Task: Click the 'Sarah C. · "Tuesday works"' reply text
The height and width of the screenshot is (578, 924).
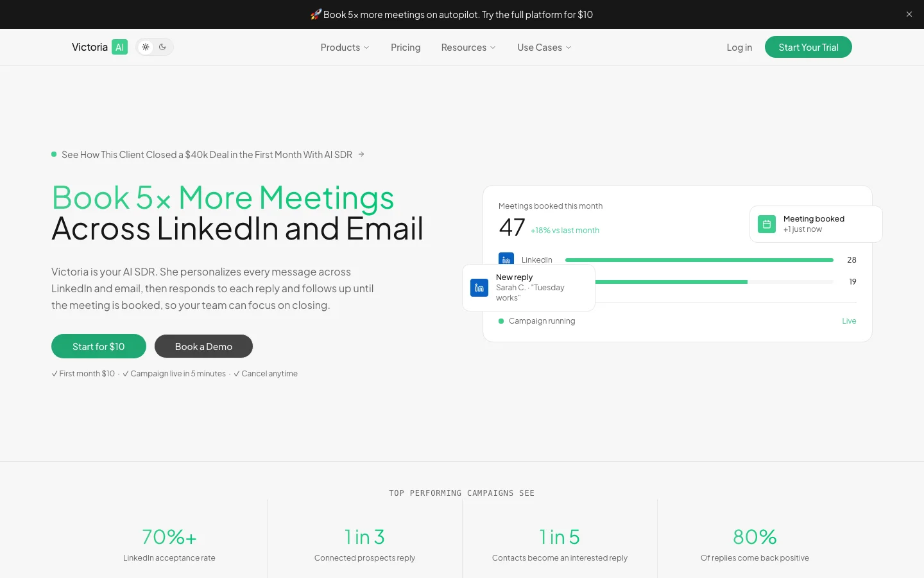Action: [x=530, y=293]
